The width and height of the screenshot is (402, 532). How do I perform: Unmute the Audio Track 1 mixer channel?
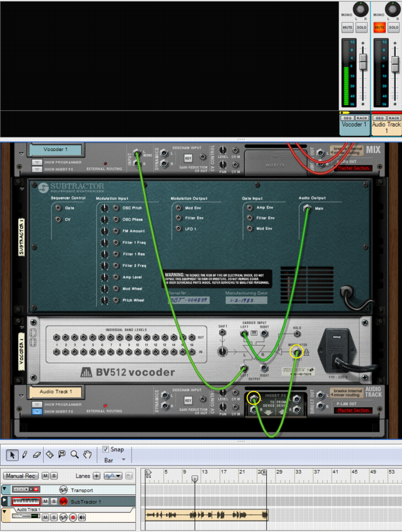[379, 28]
